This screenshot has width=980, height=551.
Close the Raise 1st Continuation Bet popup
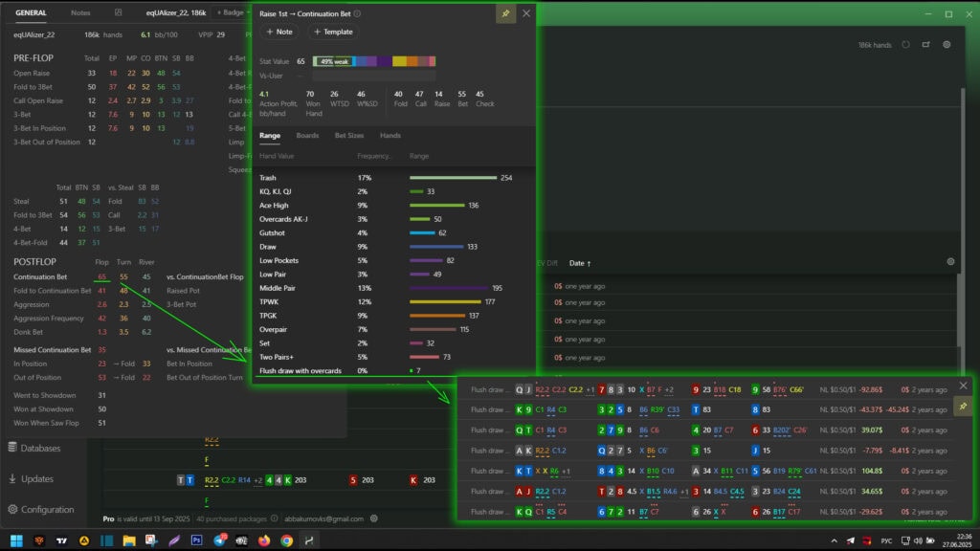pyautogui.click(x=525, y=13)
